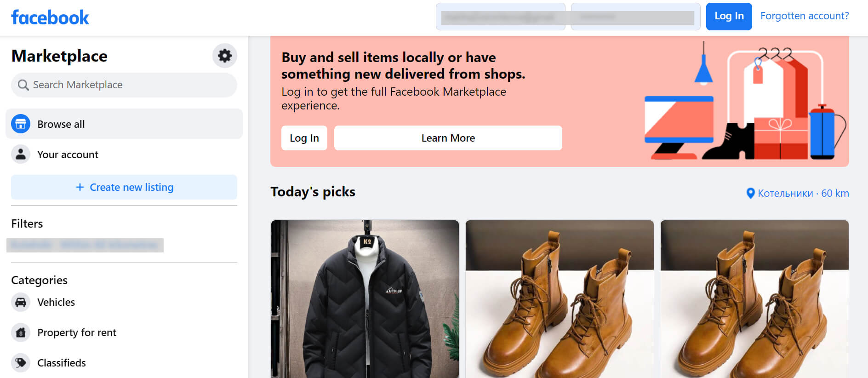Viewport: 868px width, 378px height.
Task: Open the Vehicles category
Action: pos(56,302)
